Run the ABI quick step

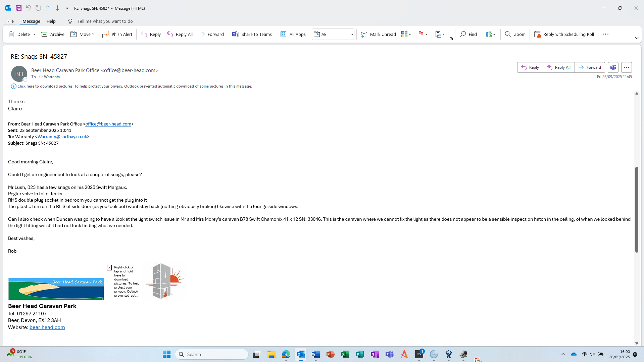[331, 34]
